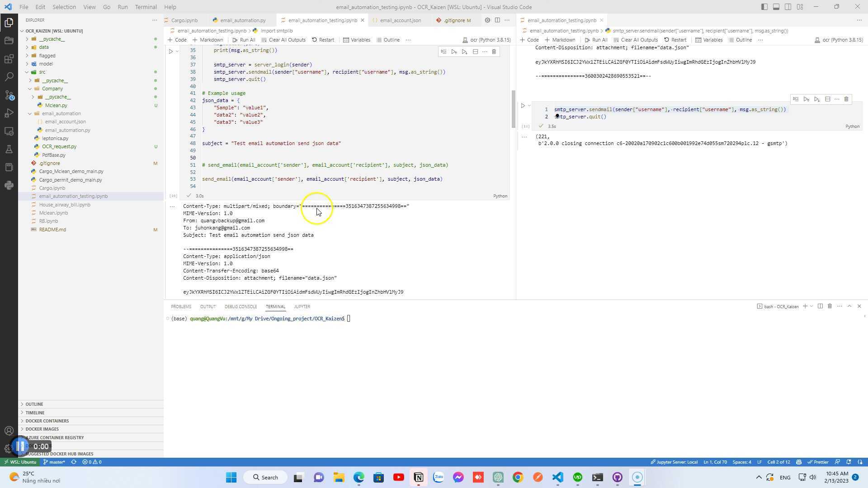Collapse the src folder
868x488 pixels.
[x=42, y=72]
